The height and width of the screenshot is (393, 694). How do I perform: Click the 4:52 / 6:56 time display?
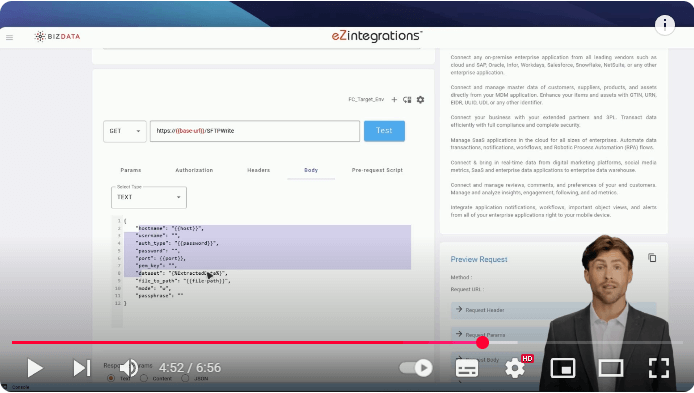pos(190,368)
